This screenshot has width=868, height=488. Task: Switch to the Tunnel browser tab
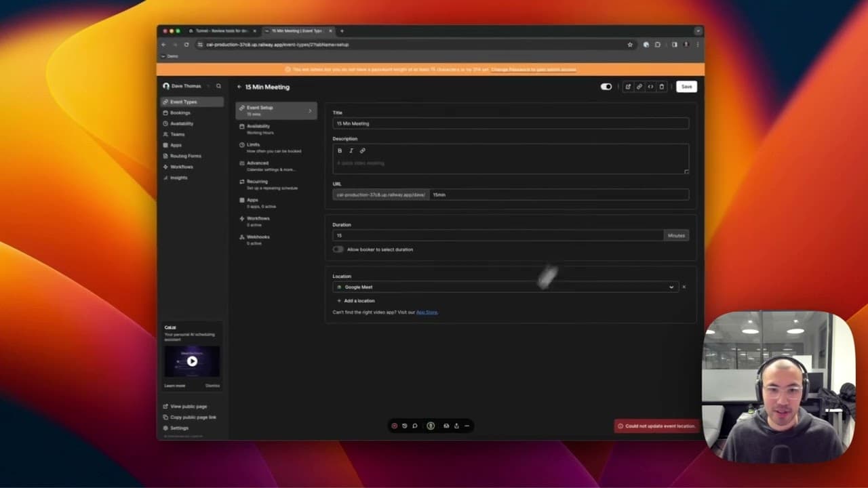(221, 30)
